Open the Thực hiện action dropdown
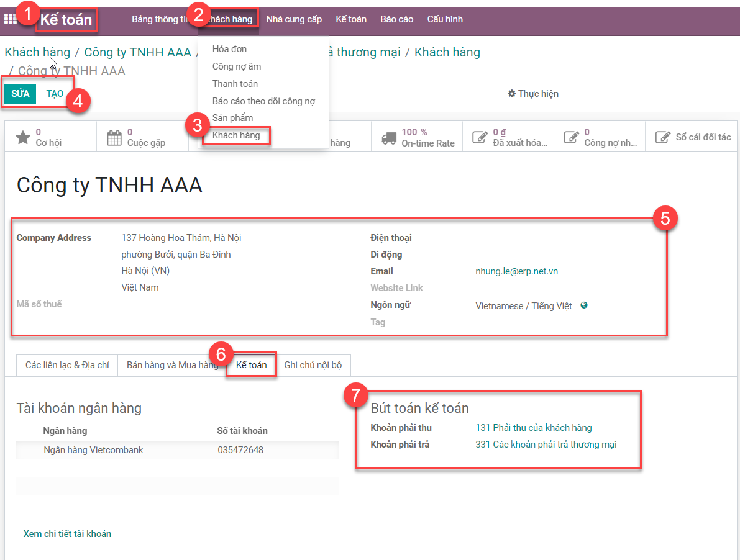Screen dimensions: 740x560 [532, 94]
